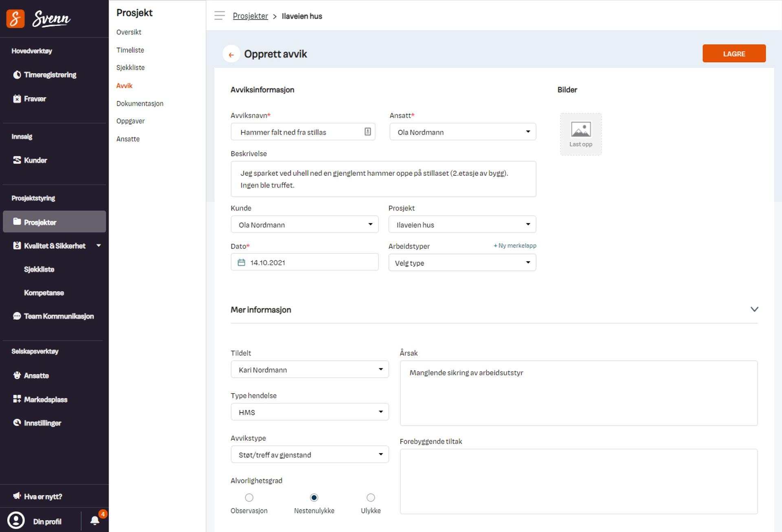Click the Prosjekter breadcrumb link

tap(250, 16)
